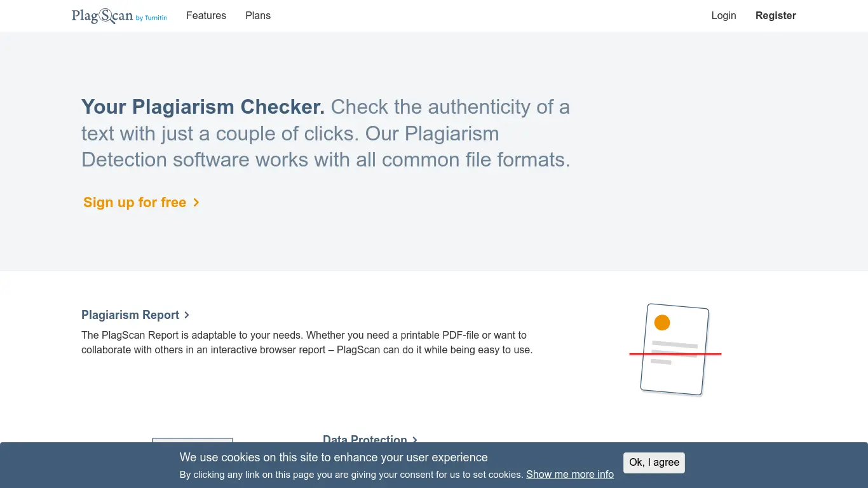Viewport: 868px width, 488px height.
Task: Click chevron next to Plagiarism Report
Action: click(x=187, y=315)
